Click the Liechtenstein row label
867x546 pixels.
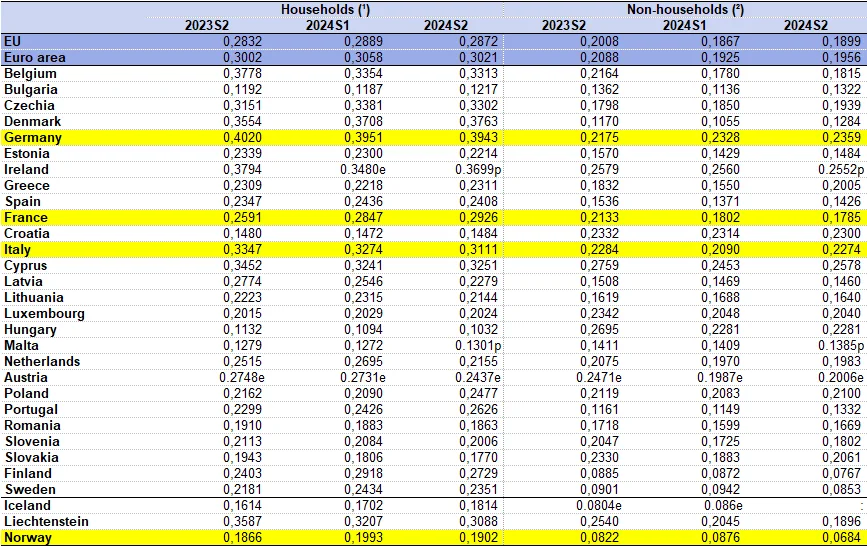(46, 521)
